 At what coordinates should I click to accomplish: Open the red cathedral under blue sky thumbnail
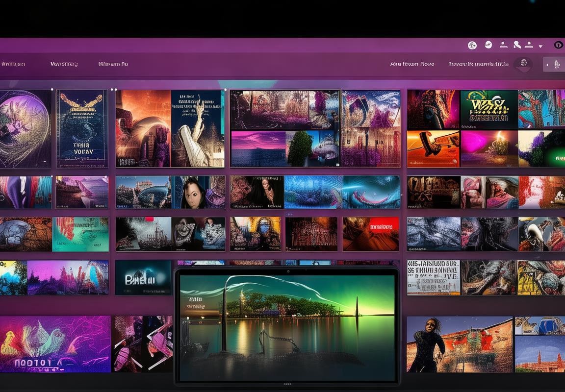[x=540, y=354]
